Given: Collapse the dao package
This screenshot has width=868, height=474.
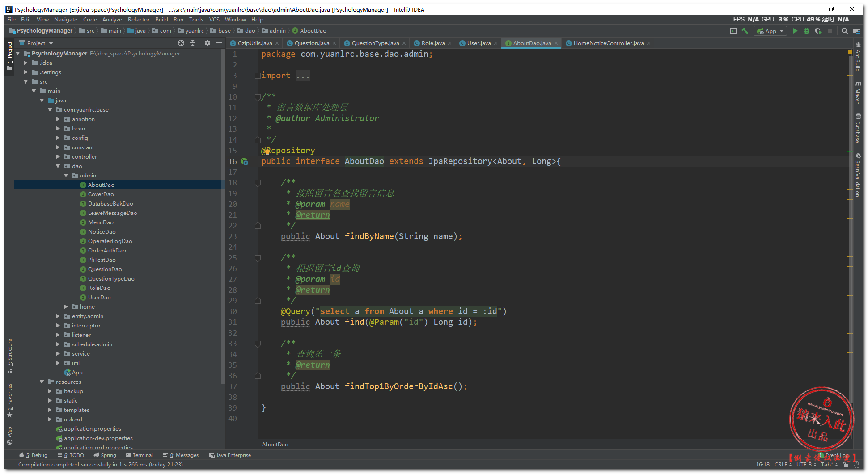Looking at the screenshot, I should coord(58,166).
